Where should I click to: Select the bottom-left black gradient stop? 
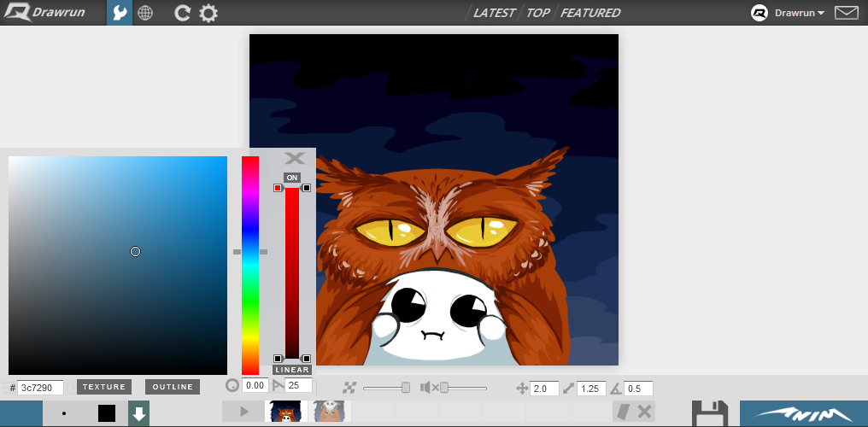point(278,359)
